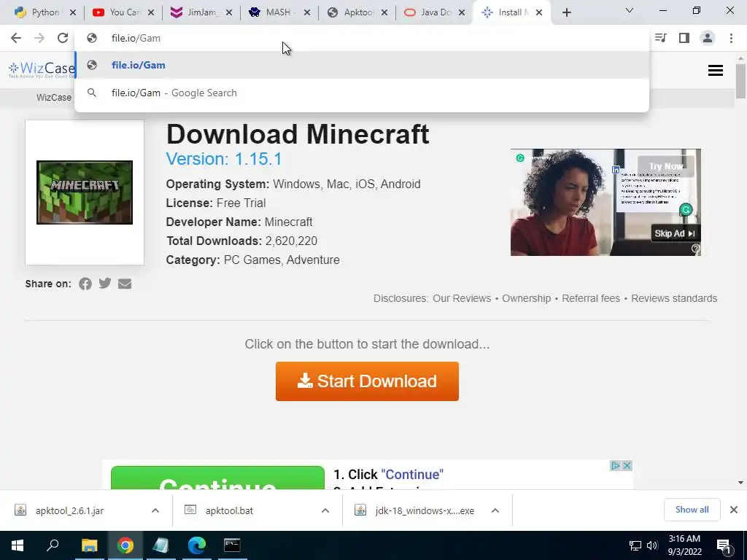Click the green Continue ad button
This screenshot has height=560, width=747.
217,478
